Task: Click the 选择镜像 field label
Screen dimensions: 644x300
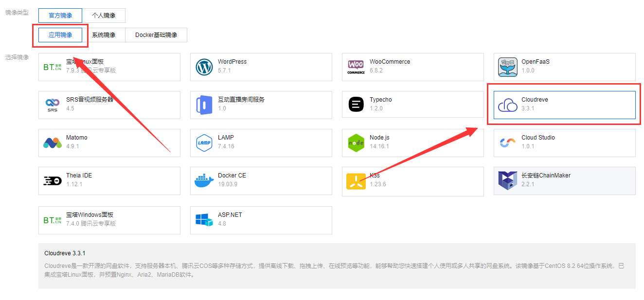Action: click(x=17, y=57)
